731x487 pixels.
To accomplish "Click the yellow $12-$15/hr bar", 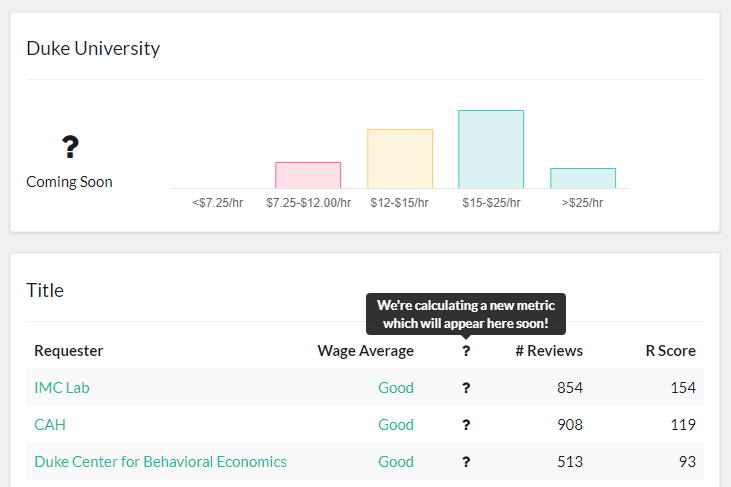I will [x=400, y=159].
